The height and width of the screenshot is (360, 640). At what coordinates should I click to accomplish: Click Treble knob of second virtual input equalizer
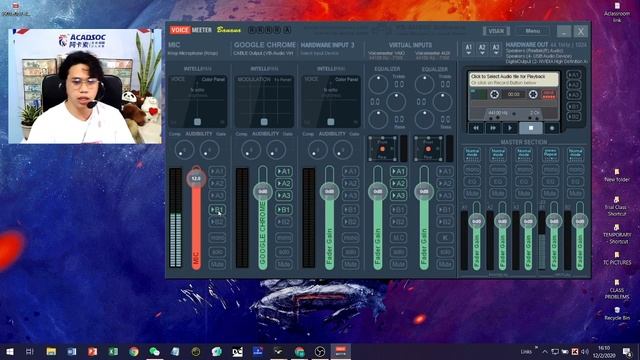424,84
